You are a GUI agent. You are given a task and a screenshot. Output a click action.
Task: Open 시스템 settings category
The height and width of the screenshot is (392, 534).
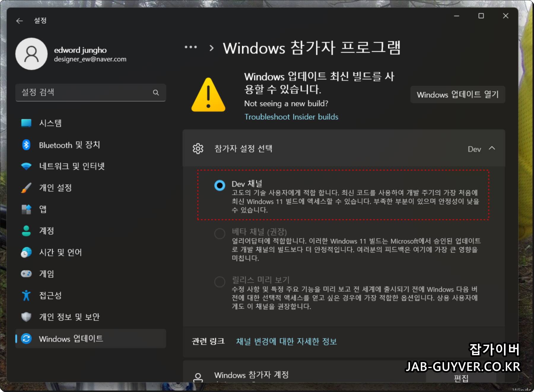tap(90, 123)
